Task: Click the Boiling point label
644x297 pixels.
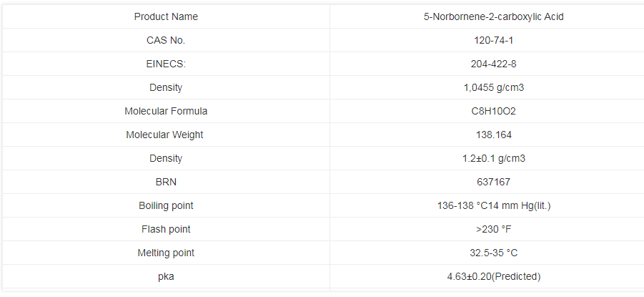Action: (166, 205)
